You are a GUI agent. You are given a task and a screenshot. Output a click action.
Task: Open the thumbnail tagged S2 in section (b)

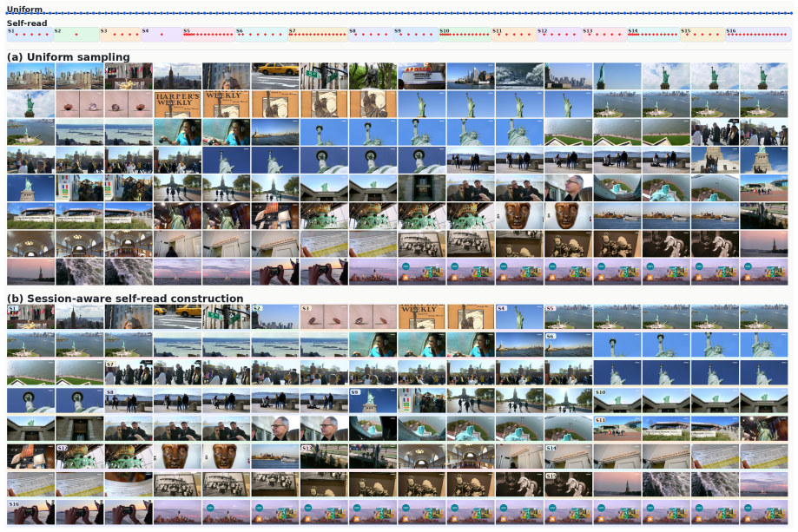tap(275, 317)
